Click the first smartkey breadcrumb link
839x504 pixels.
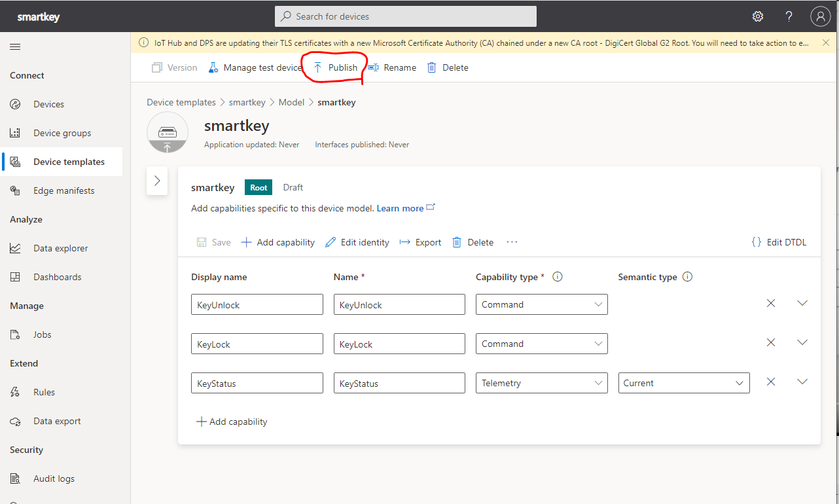(x=247, y=102)
